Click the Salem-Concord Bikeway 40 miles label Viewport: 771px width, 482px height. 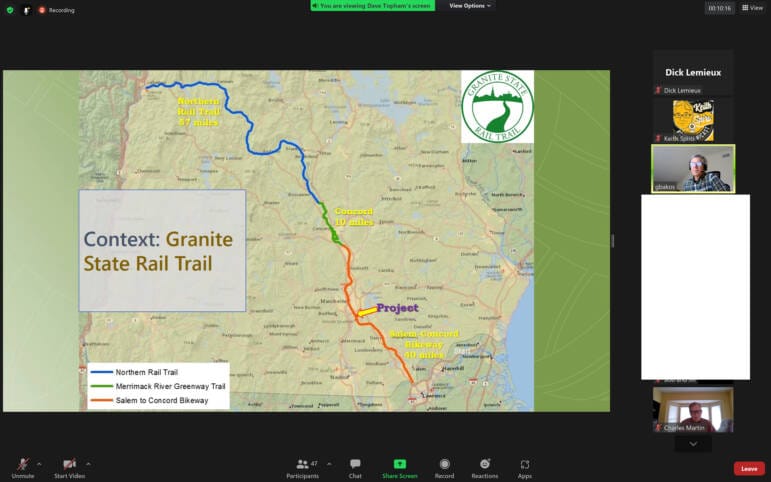coord(424,344)
